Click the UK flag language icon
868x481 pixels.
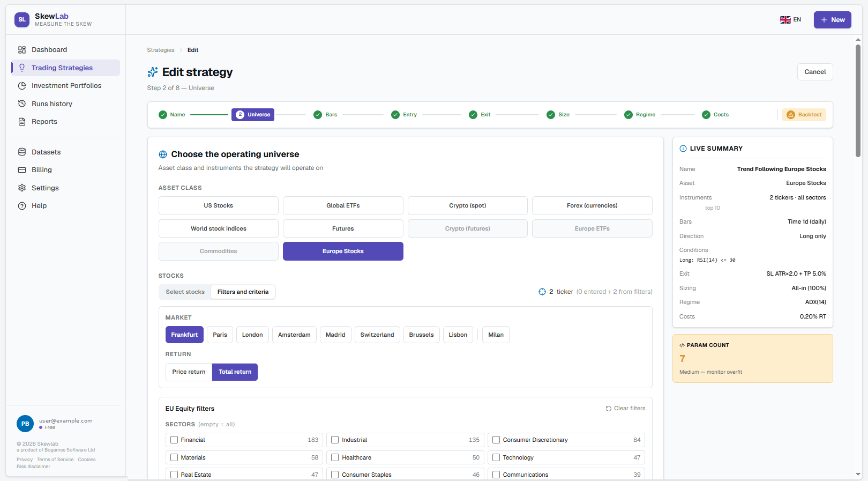point(785,20)
